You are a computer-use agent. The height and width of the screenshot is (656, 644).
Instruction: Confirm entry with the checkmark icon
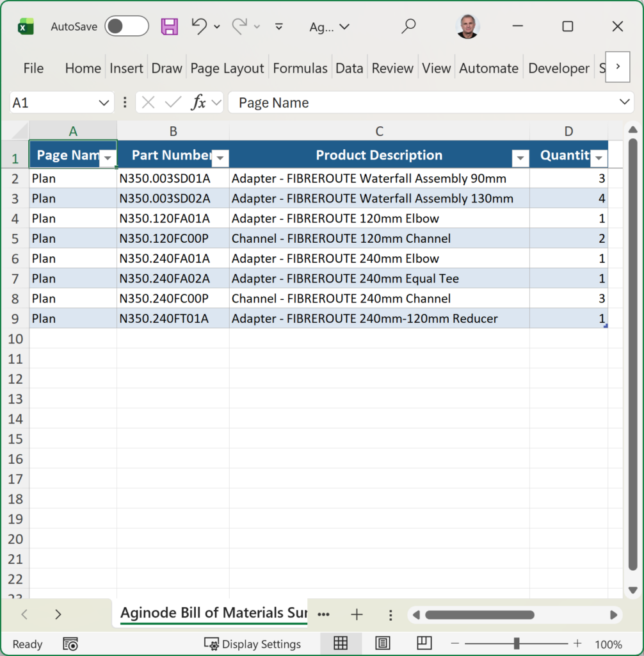click(173, 102)
